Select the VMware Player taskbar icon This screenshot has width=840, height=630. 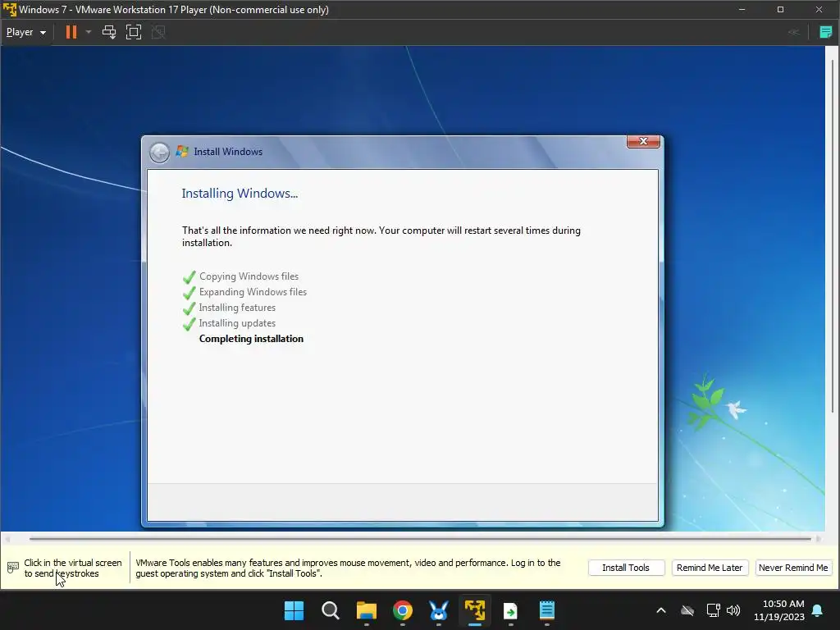(475, 610)
